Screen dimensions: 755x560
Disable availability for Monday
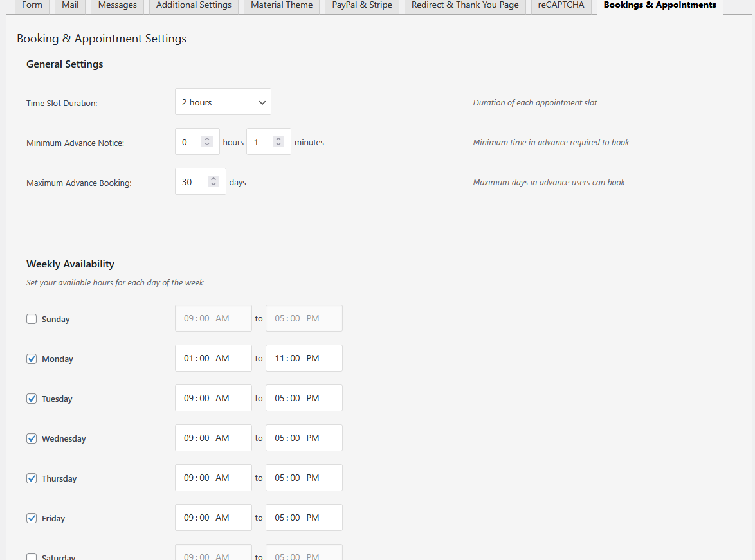pyautogui.click(x=32, y=358)
